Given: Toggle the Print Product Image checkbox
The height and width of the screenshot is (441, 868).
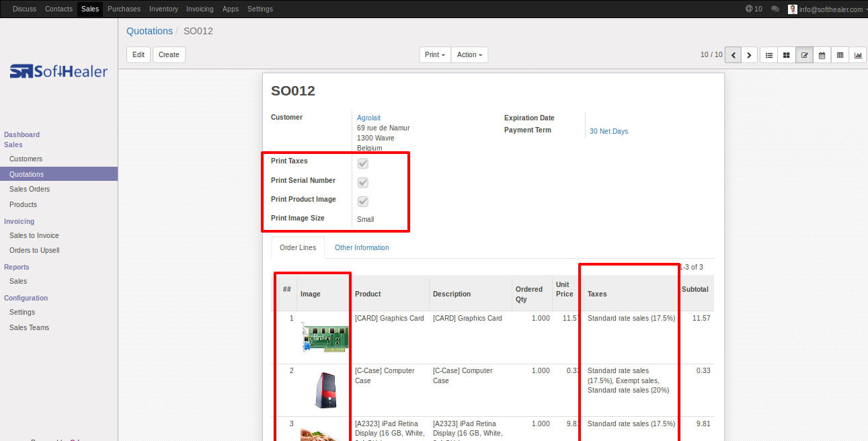Looking at the screenshot, I should (x=363, y=202).
